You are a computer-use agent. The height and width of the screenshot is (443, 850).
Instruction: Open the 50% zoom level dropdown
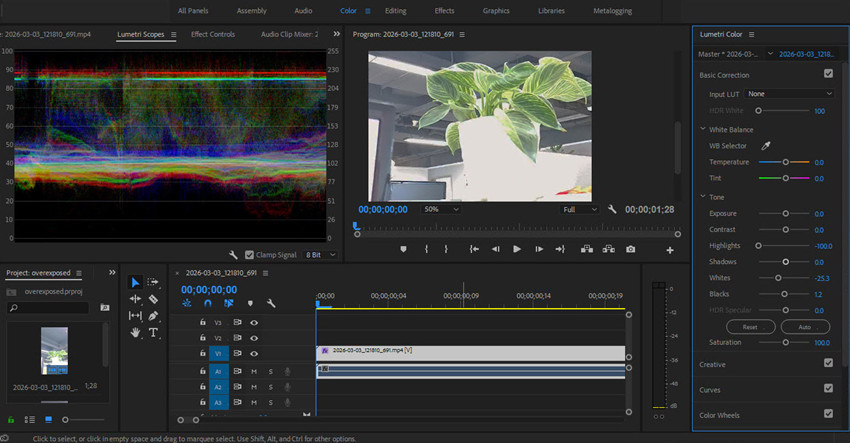(441, 209)
